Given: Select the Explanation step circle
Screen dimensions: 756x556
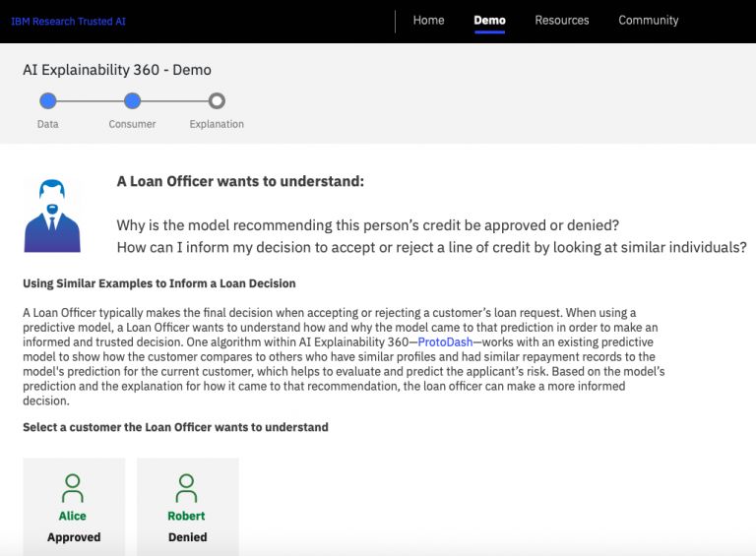Looking at the screenshot, I should click(x=217, y=100).
